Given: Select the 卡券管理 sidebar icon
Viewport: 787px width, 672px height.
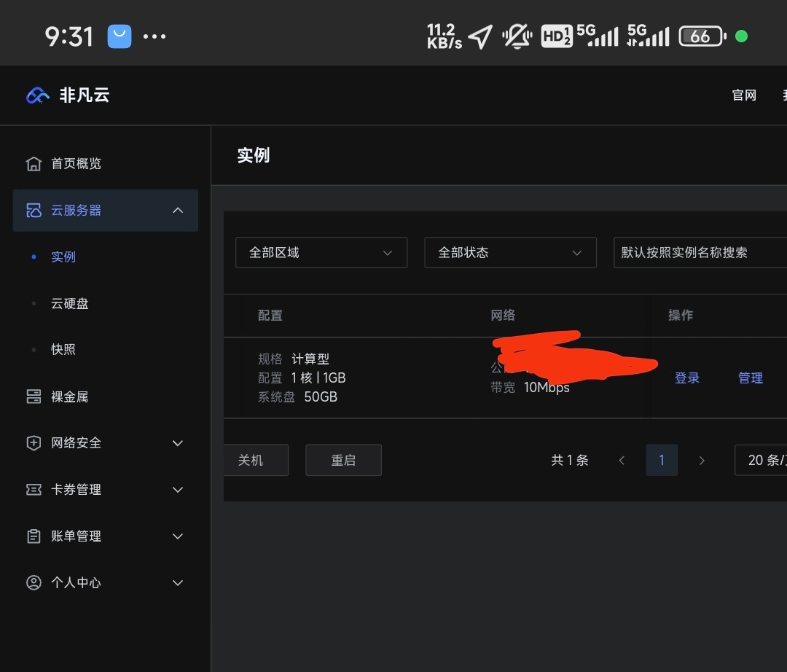Looking at the screenshot, I should click(34, 489).
